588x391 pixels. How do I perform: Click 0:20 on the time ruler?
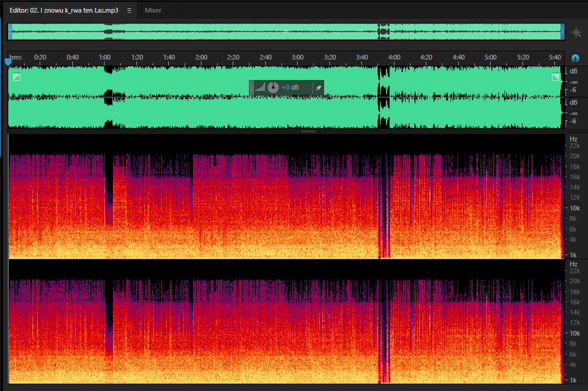40,57
